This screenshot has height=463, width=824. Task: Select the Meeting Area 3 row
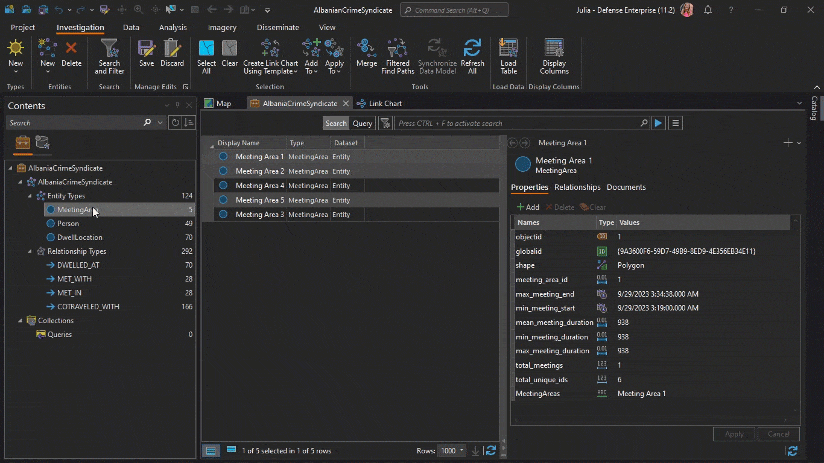click(x=260, y=214)
